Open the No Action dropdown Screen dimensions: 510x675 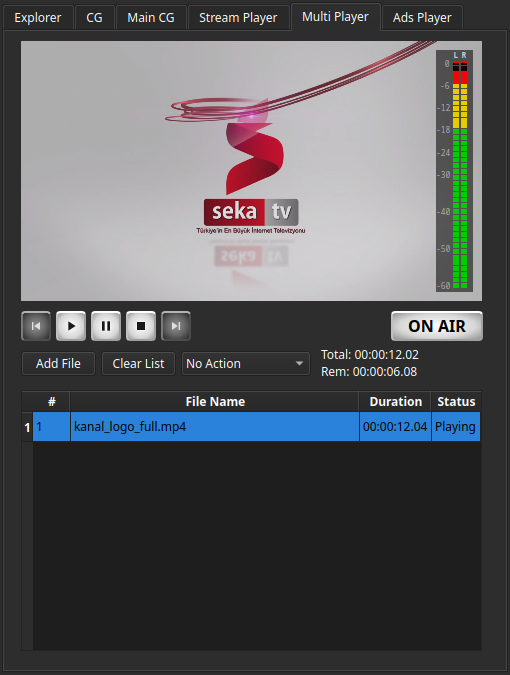246,364
